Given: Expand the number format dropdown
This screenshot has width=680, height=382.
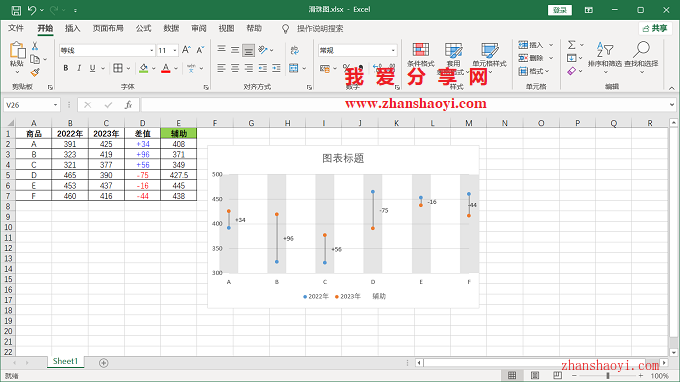Looking at the screenshot, I should coord(393,50).
